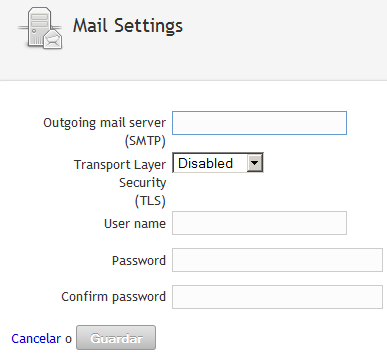Click the User name label
The height and width of the screenshot is (360, 387).
(135, 223)
